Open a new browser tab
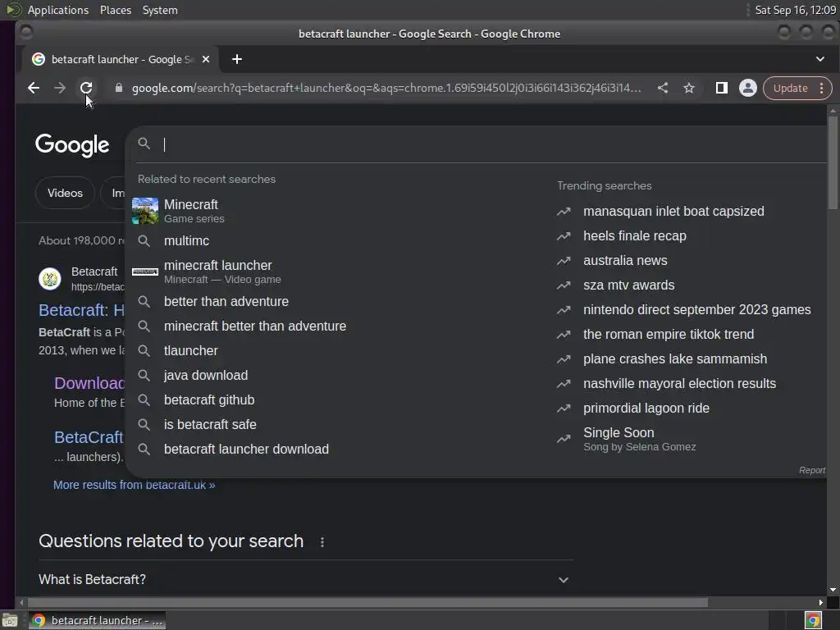Screen dimensions: 840x630 (x=237, y=59)
